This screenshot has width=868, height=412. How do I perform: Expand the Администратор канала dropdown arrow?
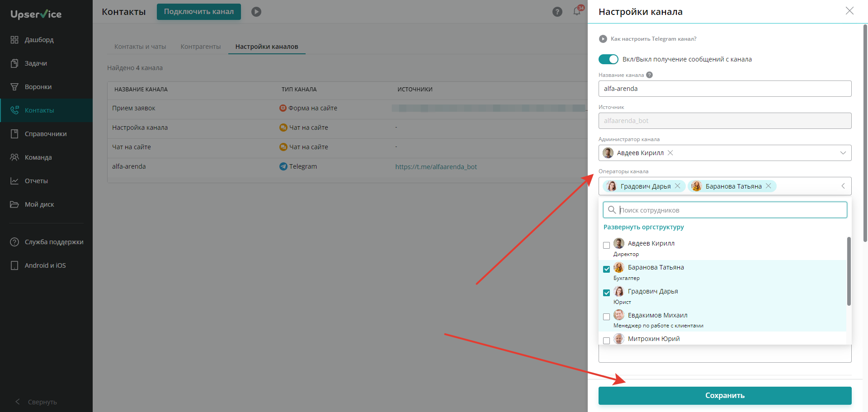pyautogui.click(x=843, y=153)
